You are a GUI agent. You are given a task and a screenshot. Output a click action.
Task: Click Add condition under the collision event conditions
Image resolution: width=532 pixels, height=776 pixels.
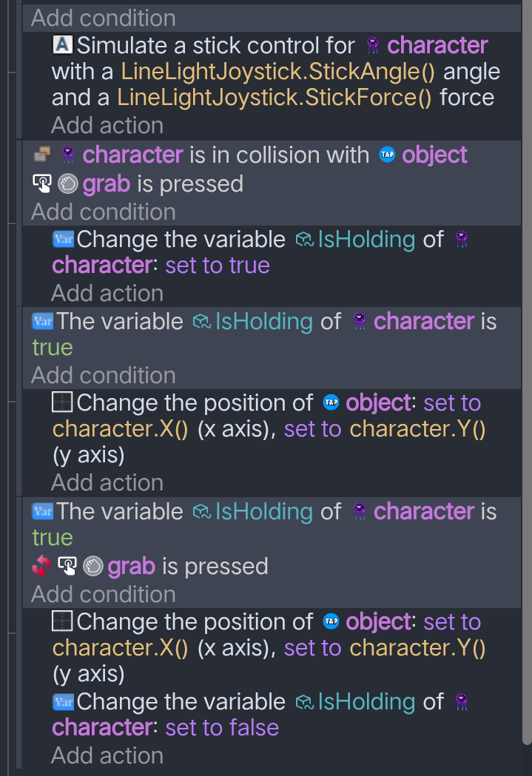pyautogui.click(x=104, y=212)
